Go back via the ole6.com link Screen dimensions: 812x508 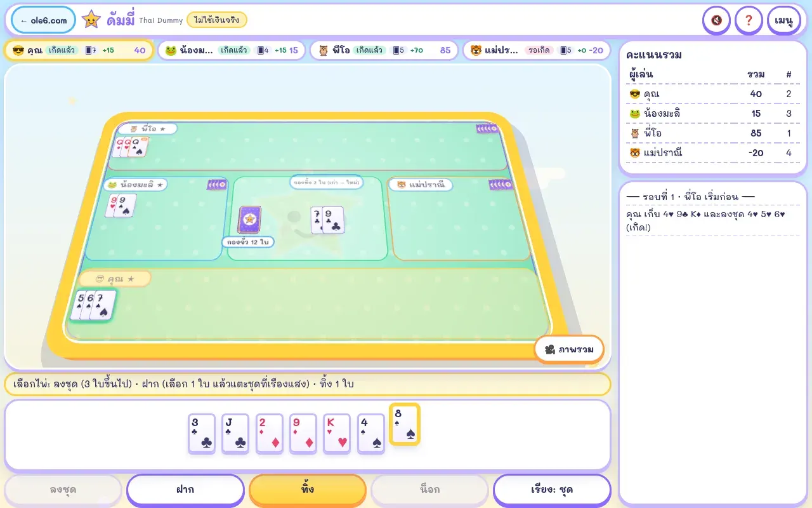click(x=43, y=20)
